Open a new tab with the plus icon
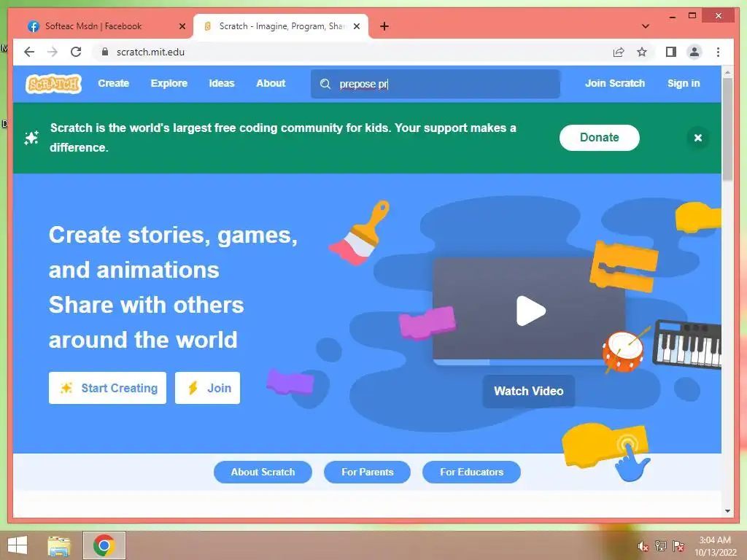The width and height of the screenshot is (747, 560). 384,26
